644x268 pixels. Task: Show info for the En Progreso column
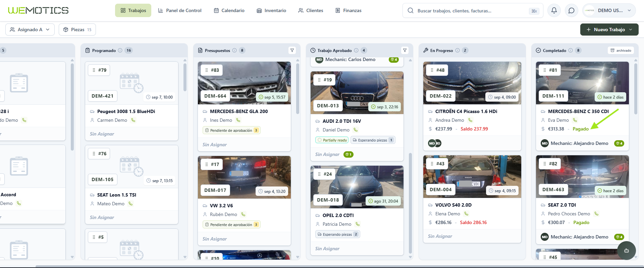pyautogui.click(x=458, y=50)
